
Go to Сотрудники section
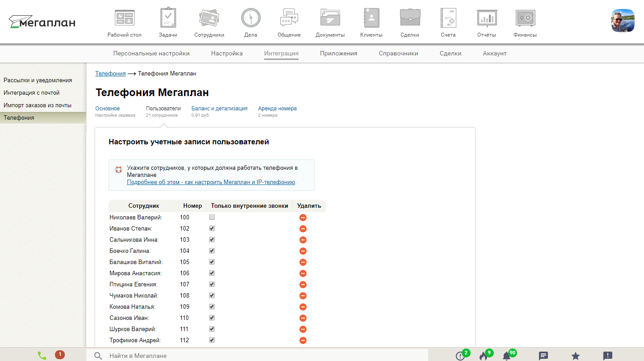[x=209, y=23]
